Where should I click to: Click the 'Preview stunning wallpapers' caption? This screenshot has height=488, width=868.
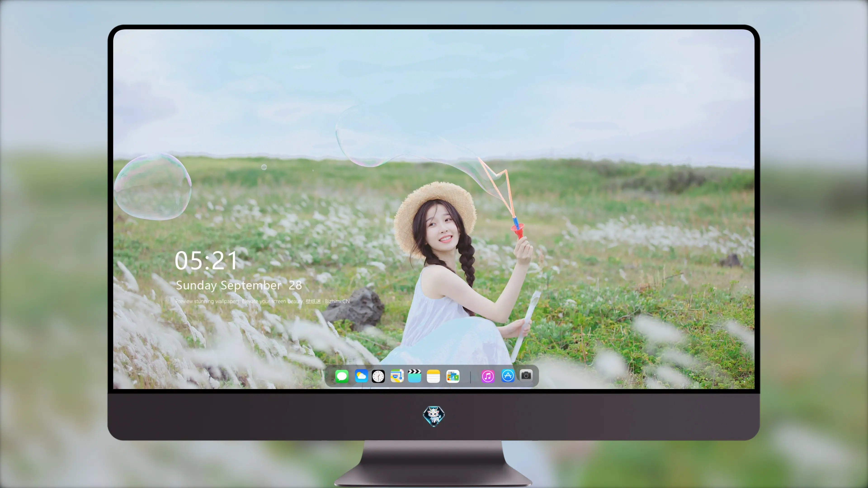(262, 301)
